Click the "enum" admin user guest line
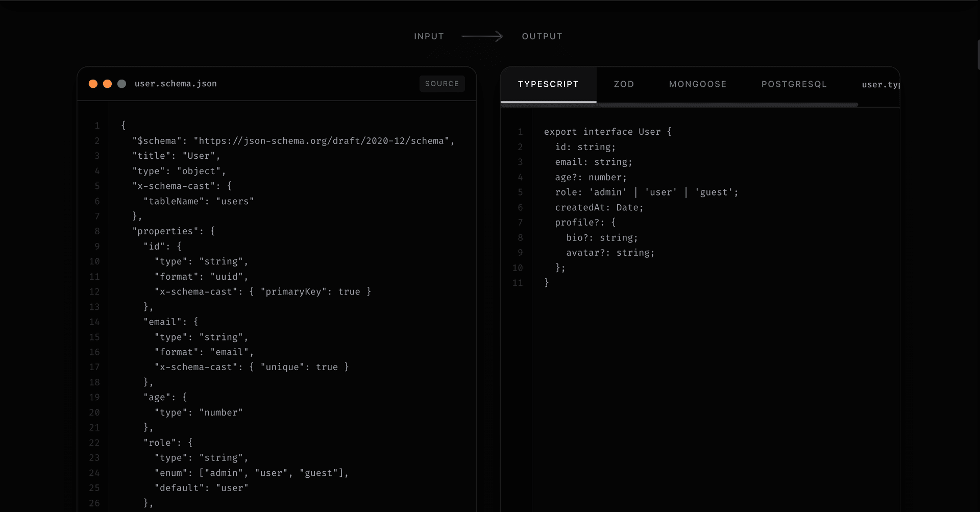Screen dimensions: 980x512 [x=252, y=473]
